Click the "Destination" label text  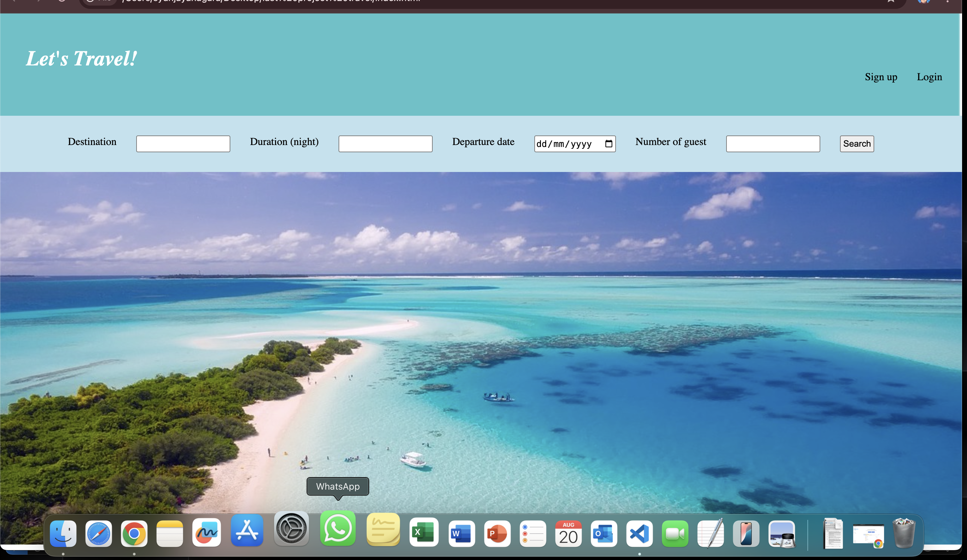(x=92, y=141)
